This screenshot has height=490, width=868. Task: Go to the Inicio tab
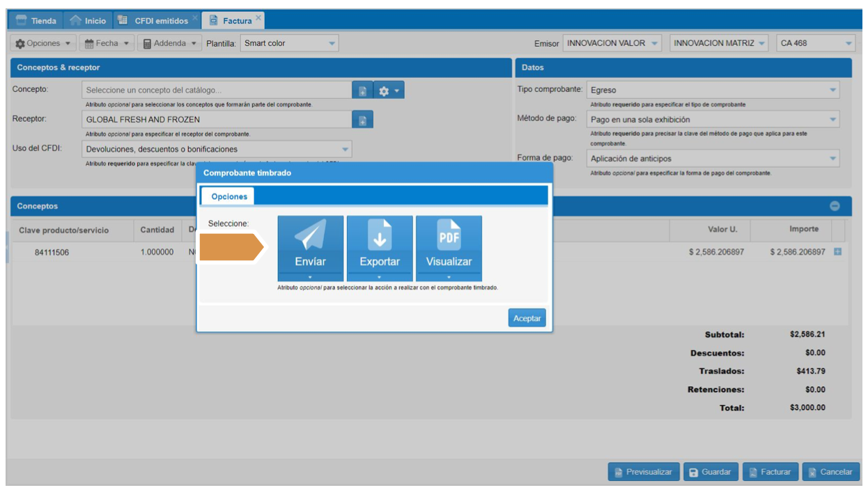88,21
